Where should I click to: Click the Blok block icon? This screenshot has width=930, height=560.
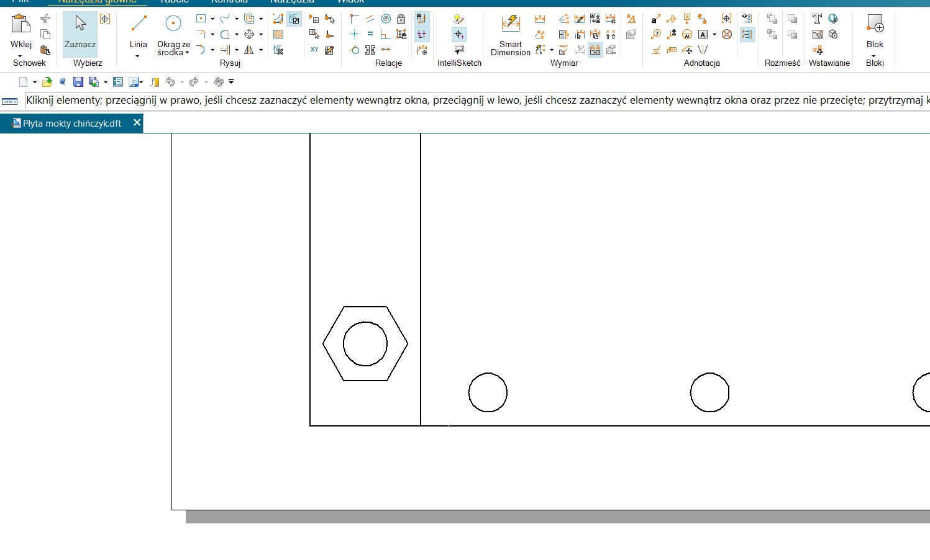coord(875,24)
